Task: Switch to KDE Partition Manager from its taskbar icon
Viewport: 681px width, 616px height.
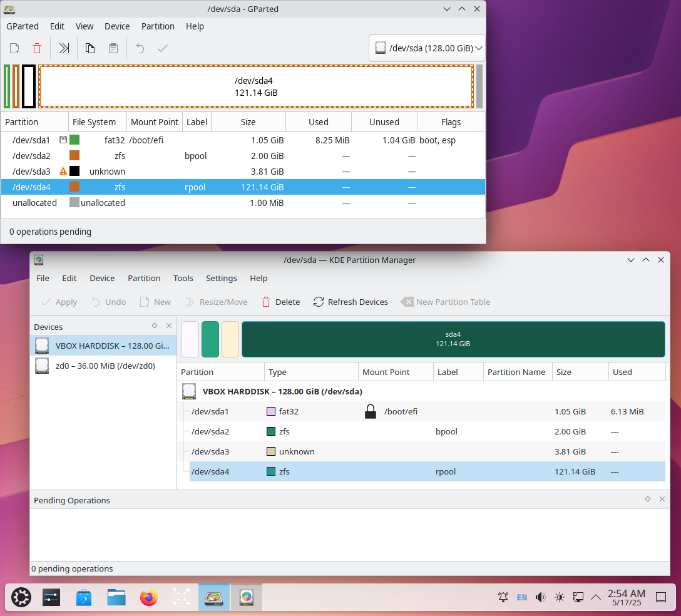Action: coord(246,597)
